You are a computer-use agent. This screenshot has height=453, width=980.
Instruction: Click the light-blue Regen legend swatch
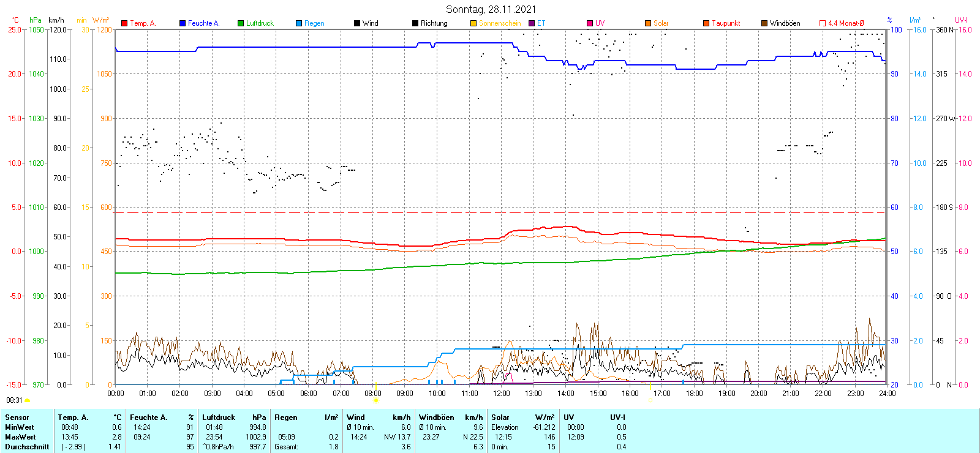(299, 23)
